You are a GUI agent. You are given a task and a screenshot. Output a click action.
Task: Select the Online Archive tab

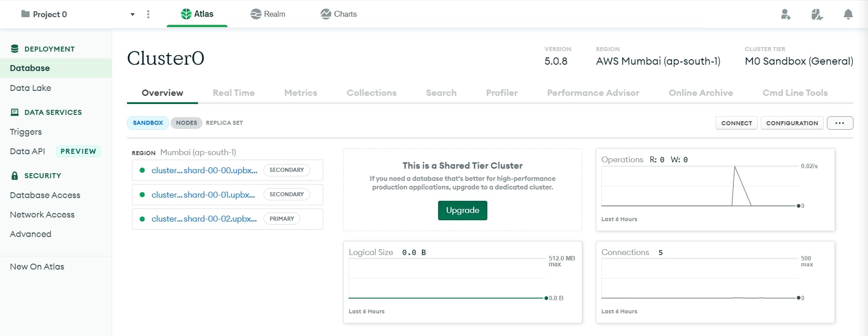coord(701,93)
